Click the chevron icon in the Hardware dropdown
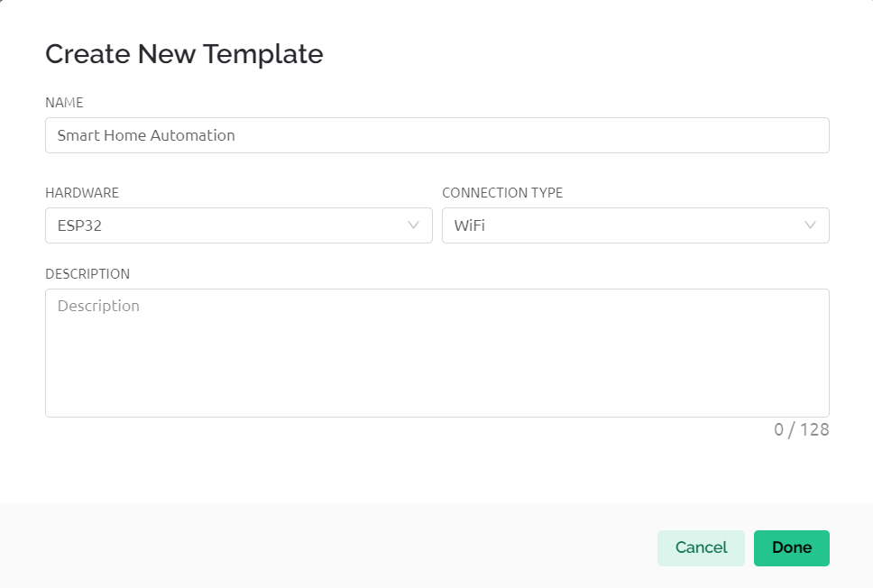The image size is (873, 588). coord(414,225)
